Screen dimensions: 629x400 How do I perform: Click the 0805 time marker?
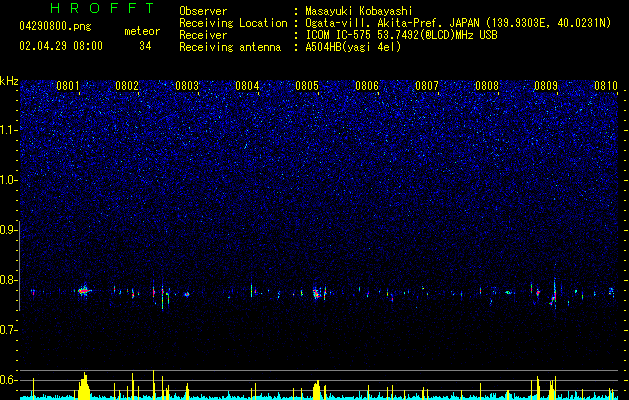(307, 86)
